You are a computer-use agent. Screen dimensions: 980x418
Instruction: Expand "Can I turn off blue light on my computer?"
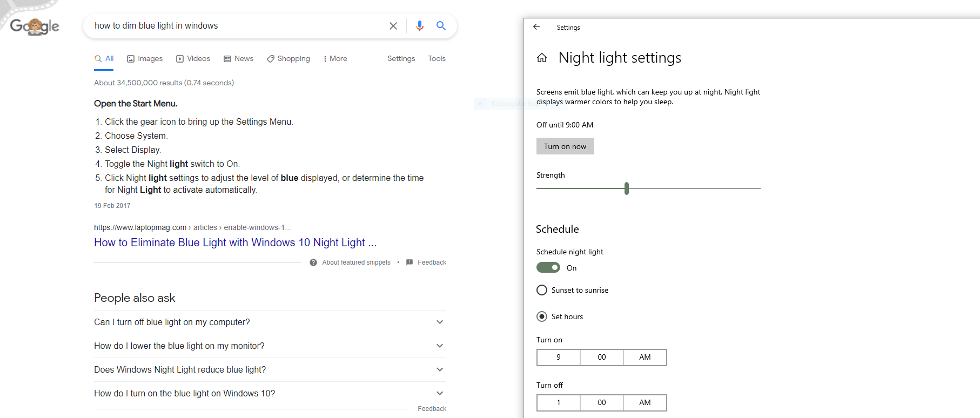coord(440,322)
